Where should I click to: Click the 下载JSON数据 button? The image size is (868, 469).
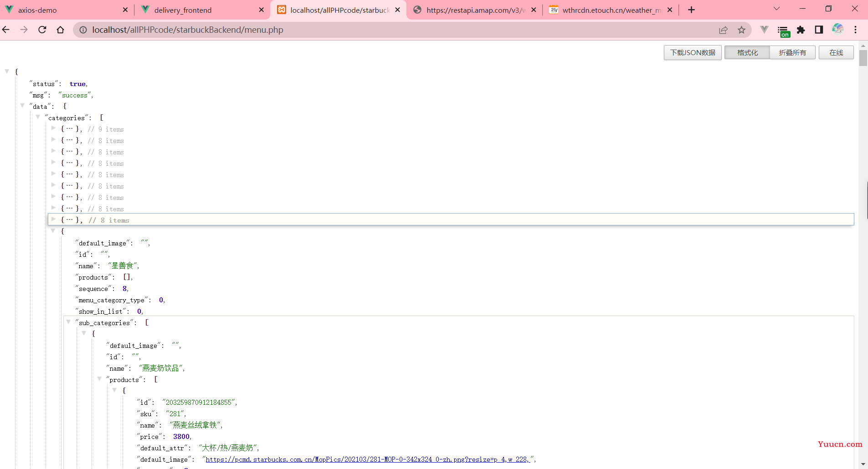pos(693,52)
